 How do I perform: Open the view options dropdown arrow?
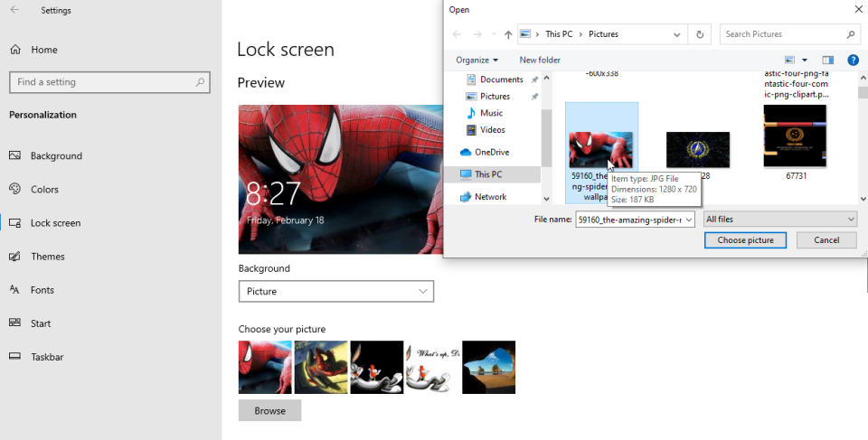click(805, 60)
